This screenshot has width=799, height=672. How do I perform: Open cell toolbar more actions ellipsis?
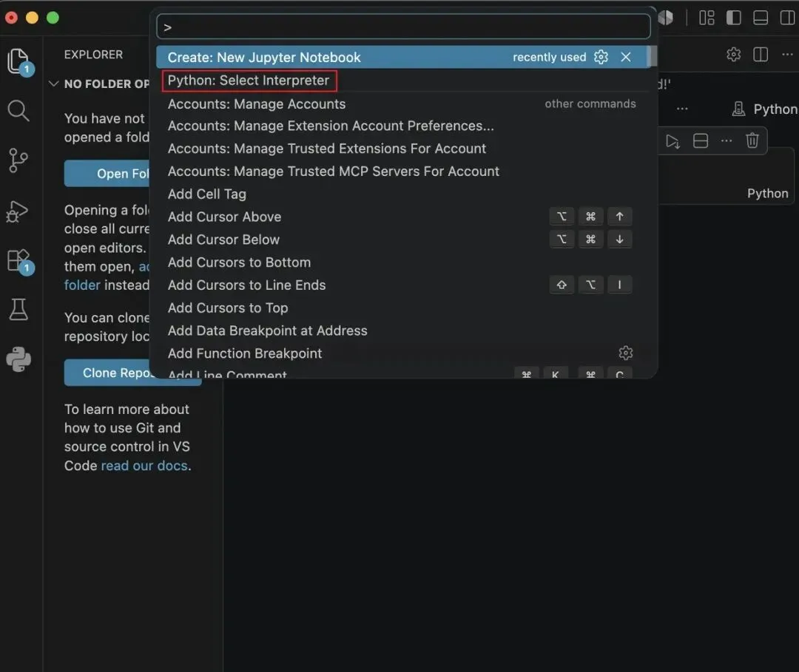[726, 140]
